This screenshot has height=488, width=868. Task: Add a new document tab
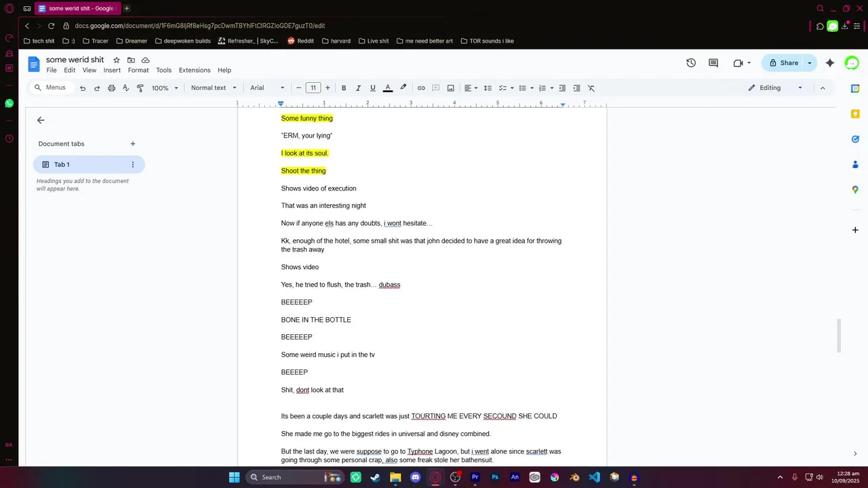tap(133, 144)
